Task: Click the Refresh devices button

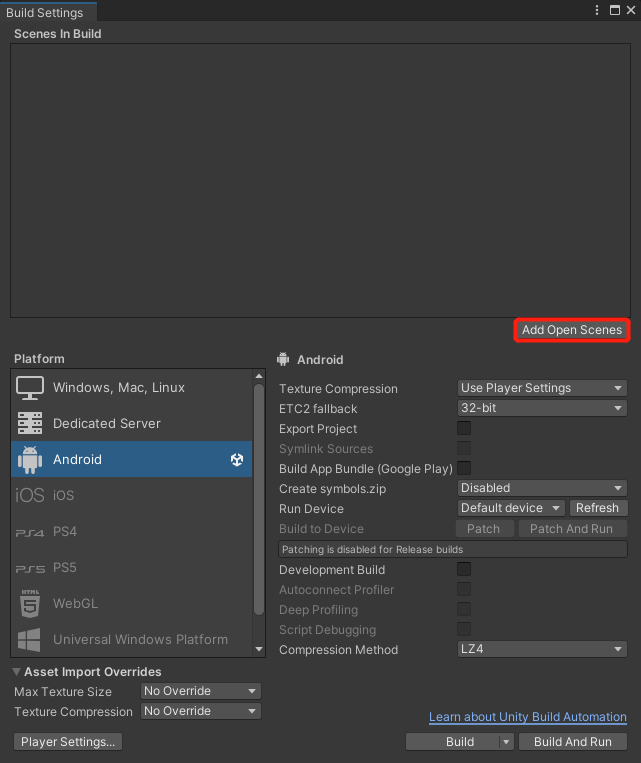Action: click(x=598, y=508)
